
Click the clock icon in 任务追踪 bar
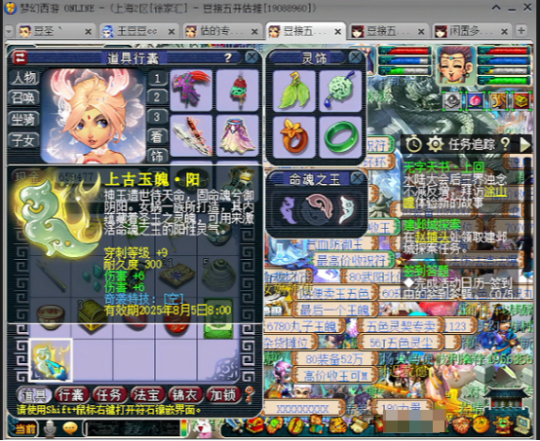pos(413,144)
